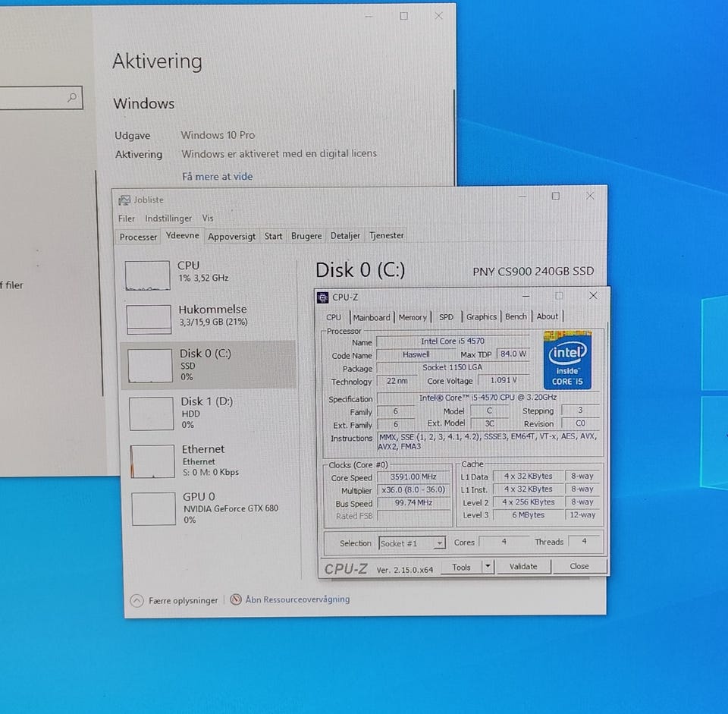The width and height of the screenshot is (728, 714).
Task: Select the CPU tab in CPU-Z
Action: pyautogui.click(x=334, y=318)
